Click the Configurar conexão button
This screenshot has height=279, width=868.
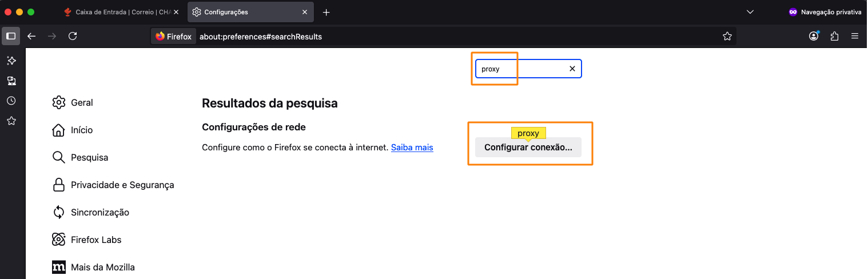click(x=528, y=148)
